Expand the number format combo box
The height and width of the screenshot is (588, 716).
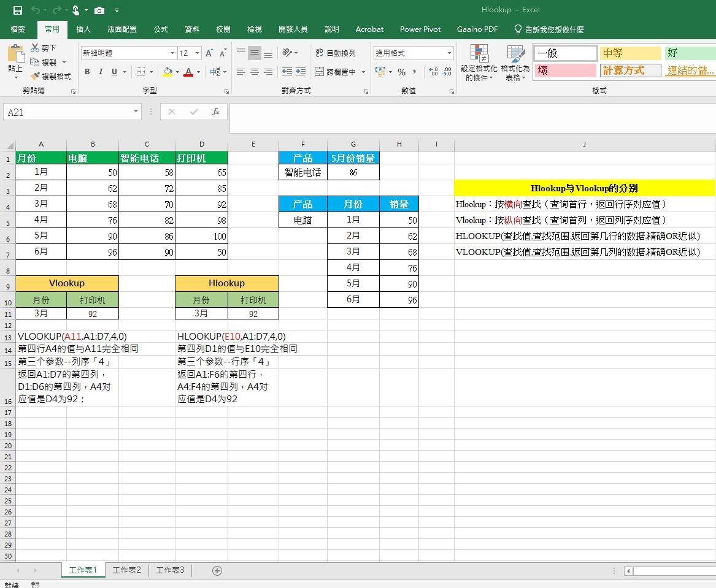[x=449, y=53]
